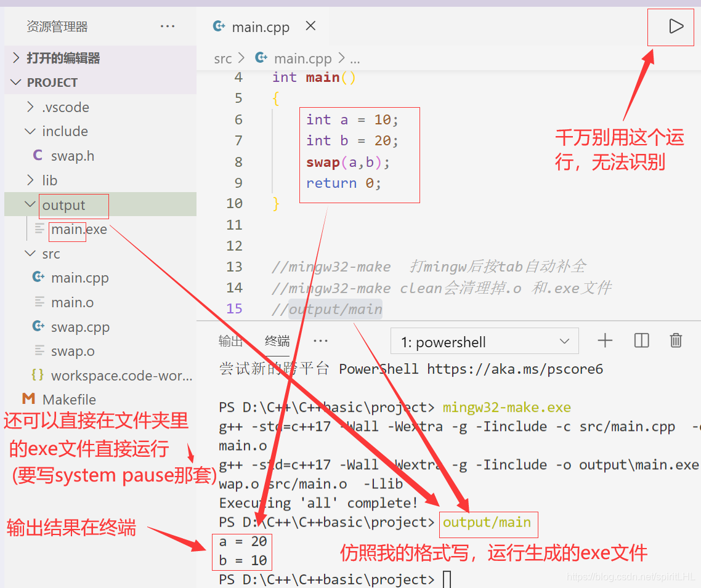
Task: Click the code line 'swap(a,b);'
Action: [348, 162]
